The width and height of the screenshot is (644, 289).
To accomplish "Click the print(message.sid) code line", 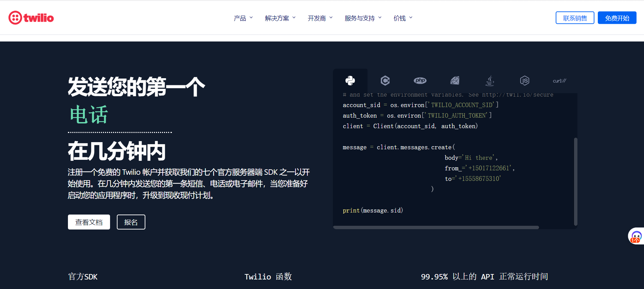I will [x=373, y=210].
